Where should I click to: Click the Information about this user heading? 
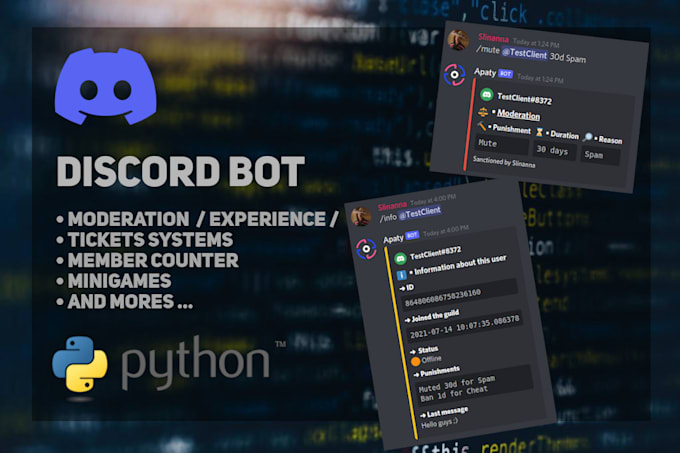[x=460, y=265]
